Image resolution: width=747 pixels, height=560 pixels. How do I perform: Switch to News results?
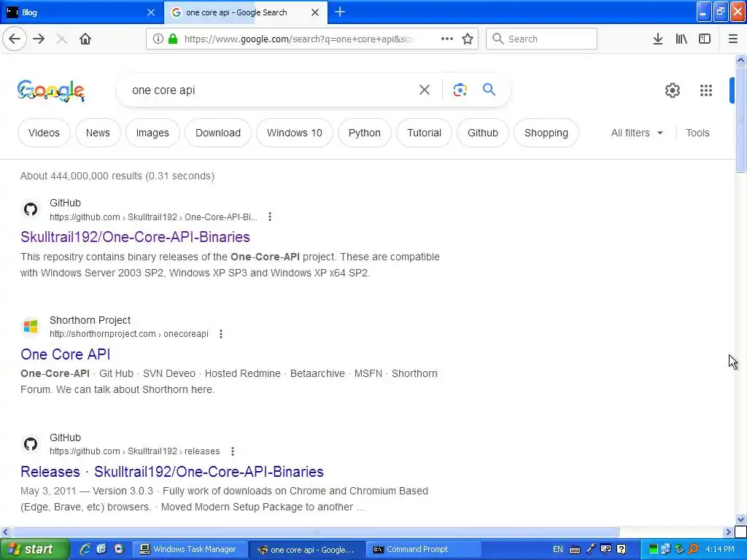pyautogui.click(x=98, y=133)
